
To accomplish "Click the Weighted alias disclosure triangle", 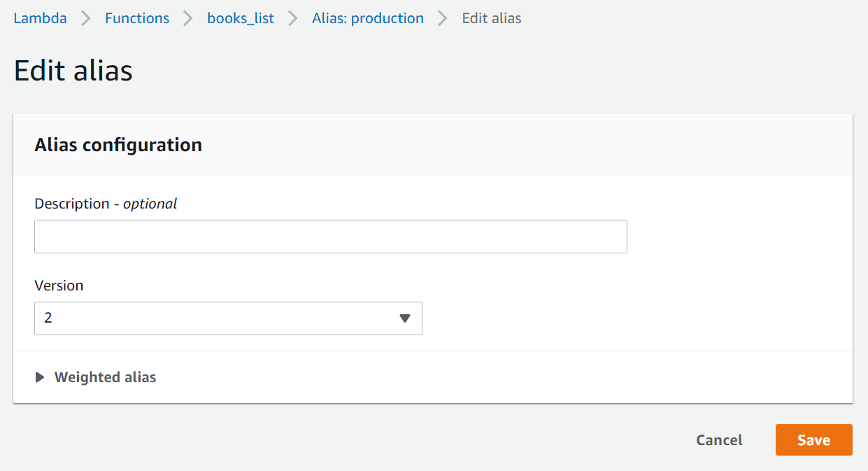I will 40,377.
